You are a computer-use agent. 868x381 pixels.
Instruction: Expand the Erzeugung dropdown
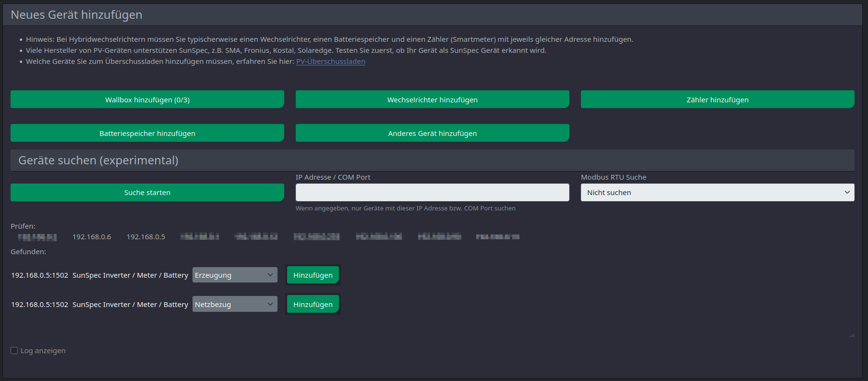(x=235, y=275)
